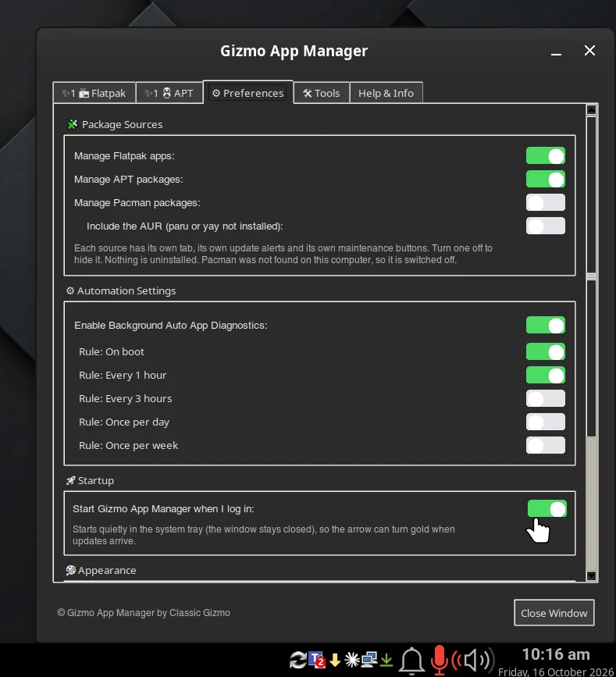The image size is (616, 677).
Task: Click the Startup rocket icon
Action: click(70, 480)
